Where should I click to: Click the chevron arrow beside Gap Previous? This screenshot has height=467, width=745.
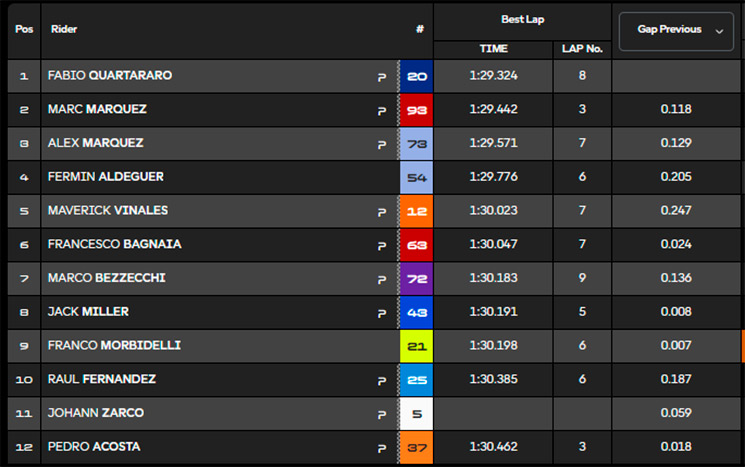click(x=719, y=31)
